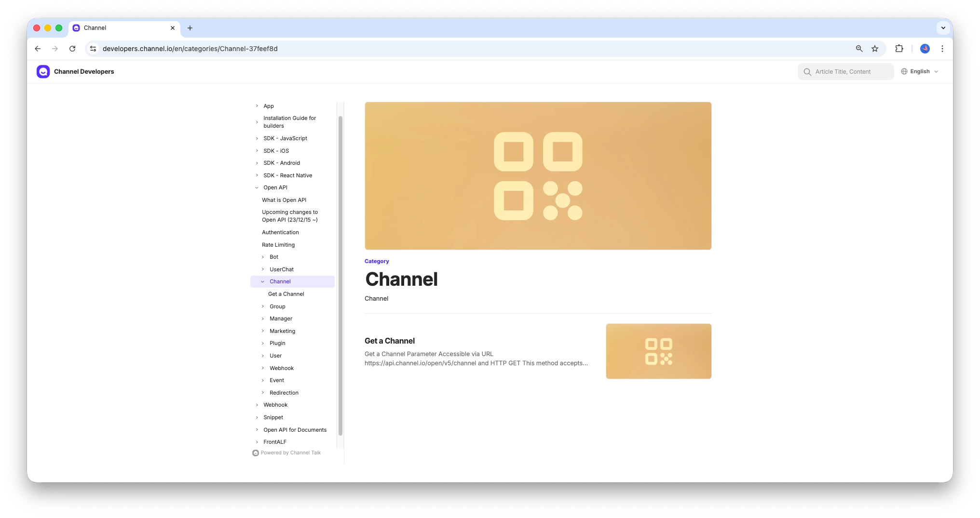Image resolution: width=980 pixels, height=518 pixels.
Task: Expand the Marketing subsection chevron
Action: pos(263,331)
